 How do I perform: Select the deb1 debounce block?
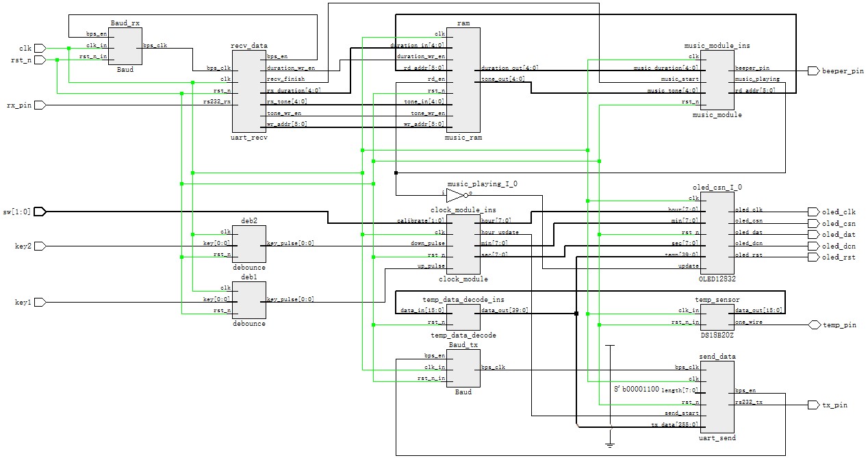249,300
